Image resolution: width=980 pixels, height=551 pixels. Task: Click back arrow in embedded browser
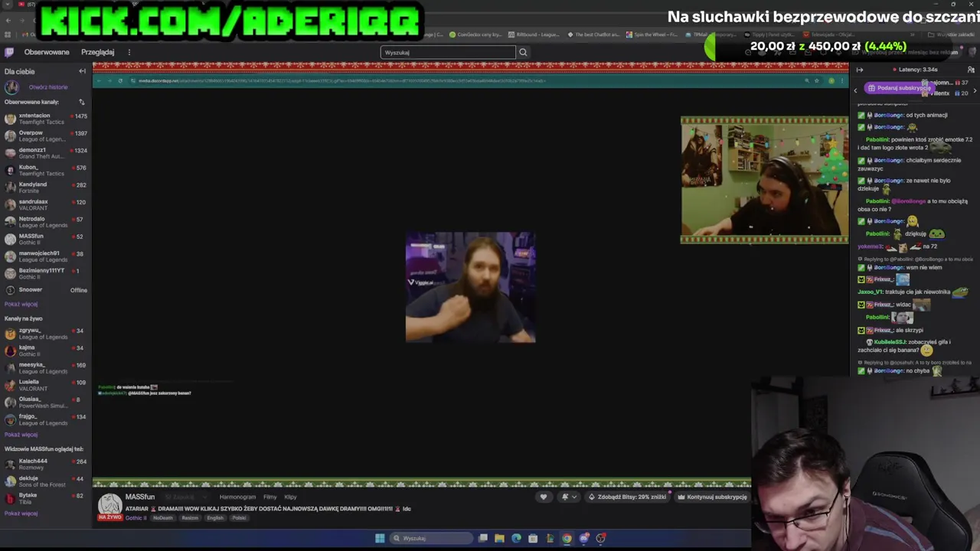pos(99,80)
